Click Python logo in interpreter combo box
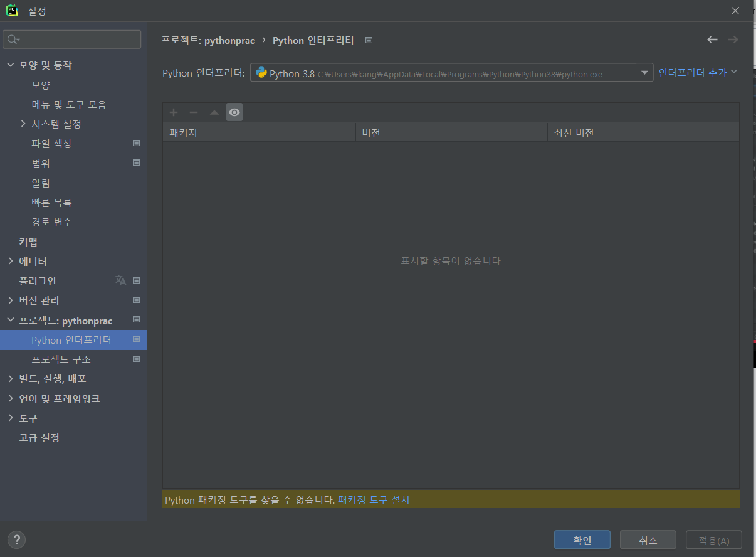 tap(261, 73)
